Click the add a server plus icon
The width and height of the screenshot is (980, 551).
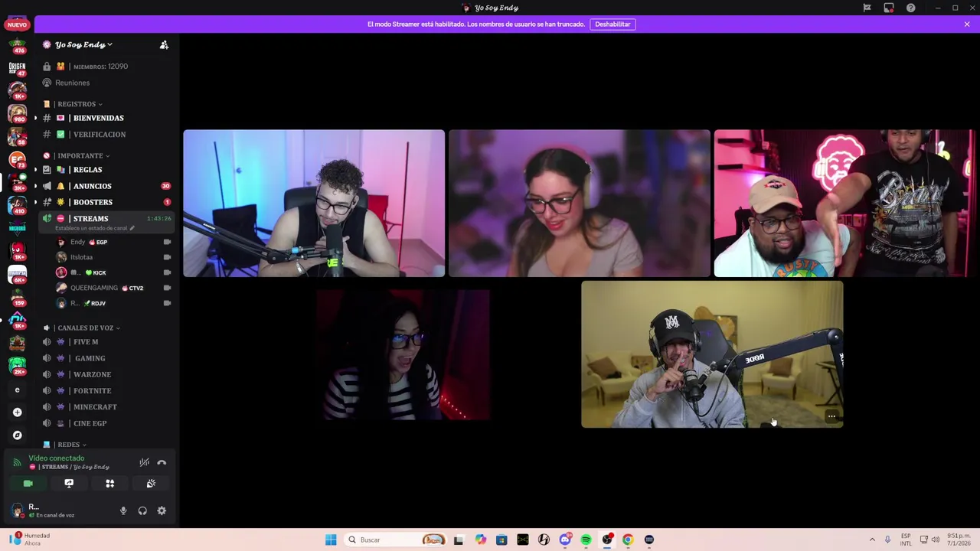click(17, 412)
